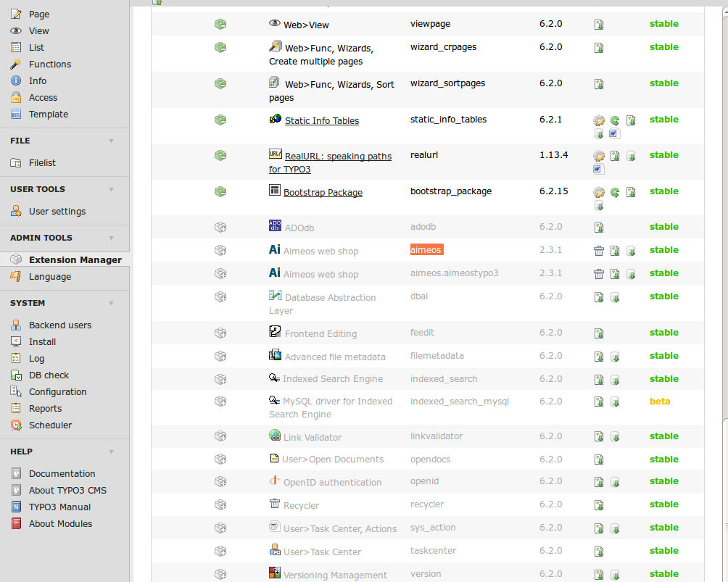
Task: Download recycler extension zip
Action: (599, 505)
